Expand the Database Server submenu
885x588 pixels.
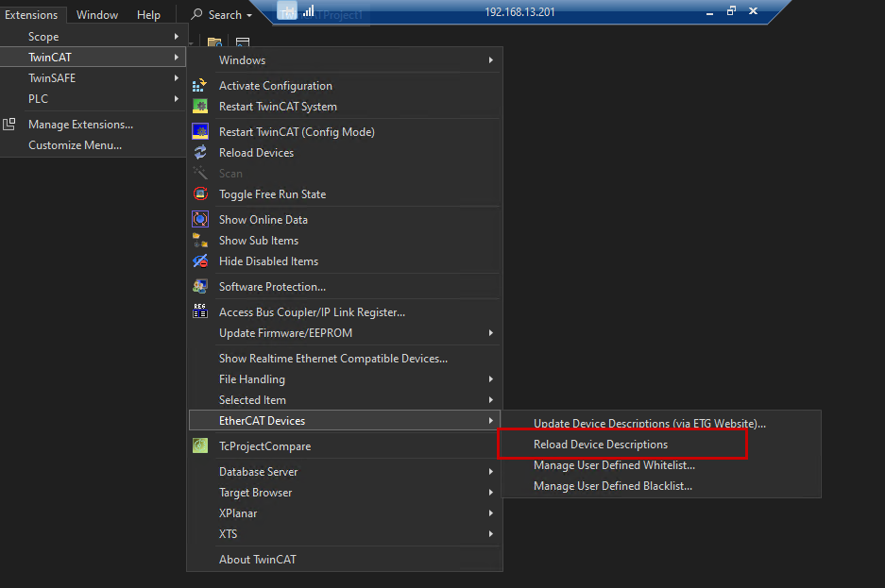tap(345, 471)
